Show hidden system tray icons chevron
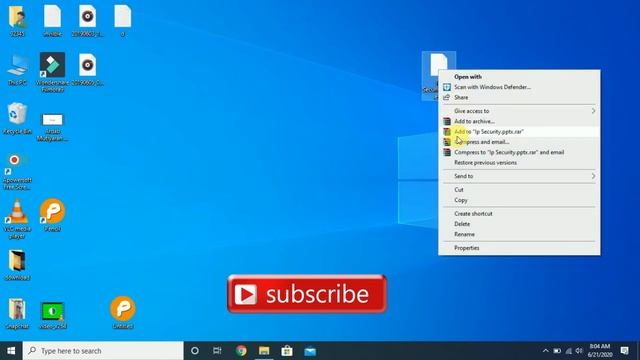This screenshot has height=360, width=640. [x=546, y=351]
